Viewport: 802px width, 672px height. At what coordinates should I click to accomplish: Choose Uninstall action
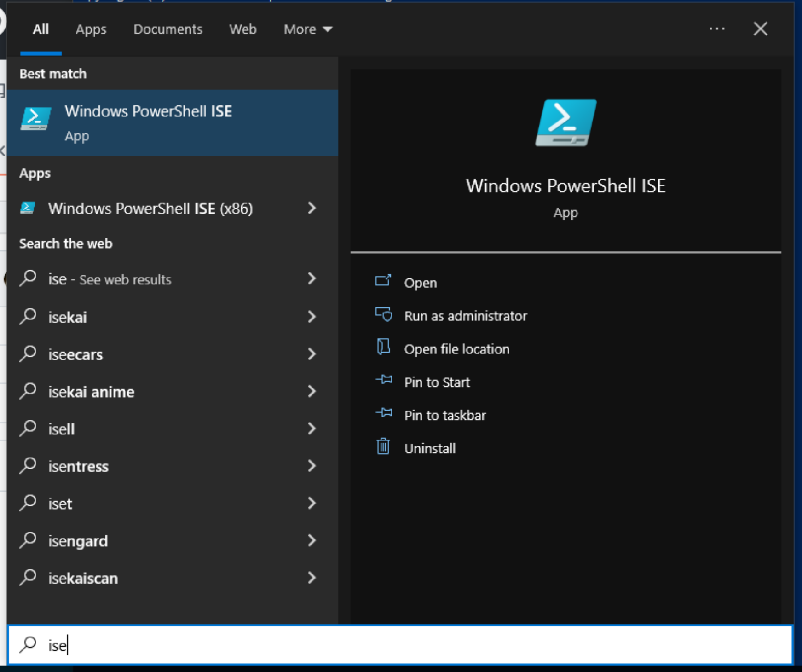point(430,448)
